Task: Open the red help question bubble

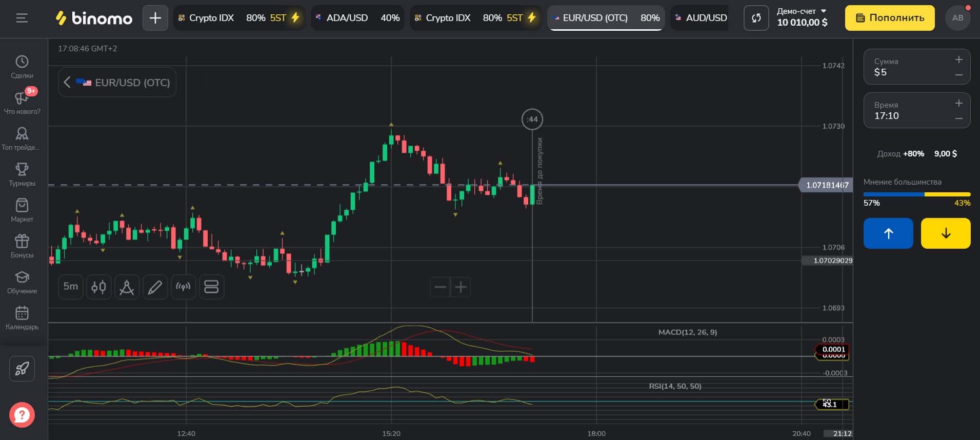Action: (x=22, y=415)
